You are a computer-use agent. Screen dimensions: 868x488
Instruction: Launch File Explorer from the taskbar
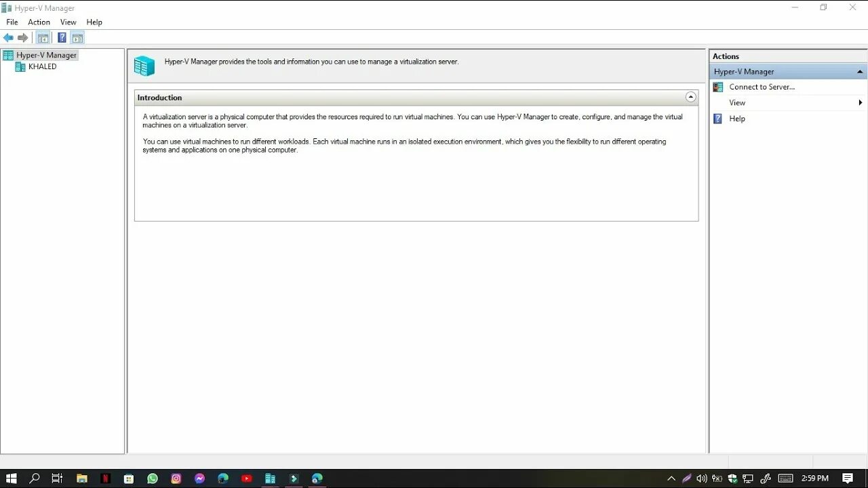82,479
